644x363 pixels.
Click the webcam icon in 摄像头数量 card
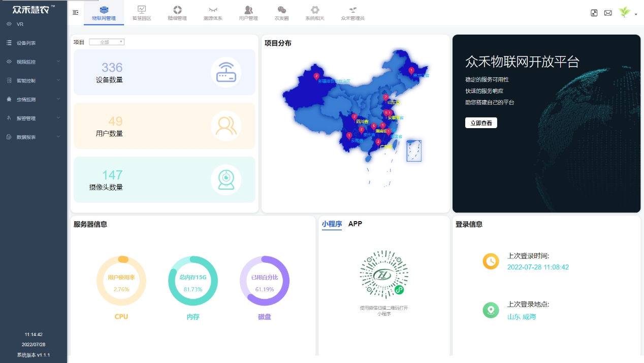tap(226, 179)
